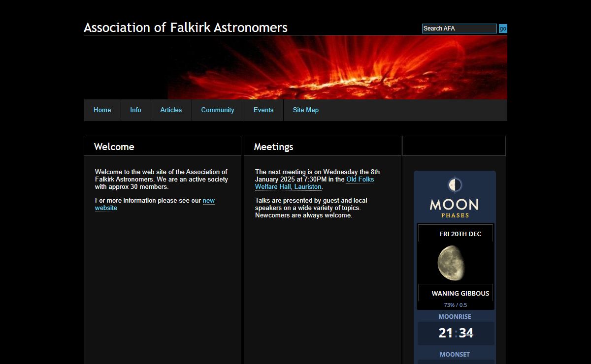Viewport: 591px width, 364px height.
Task: Click the MOON PHASES widget title
Action: point(454,208)
